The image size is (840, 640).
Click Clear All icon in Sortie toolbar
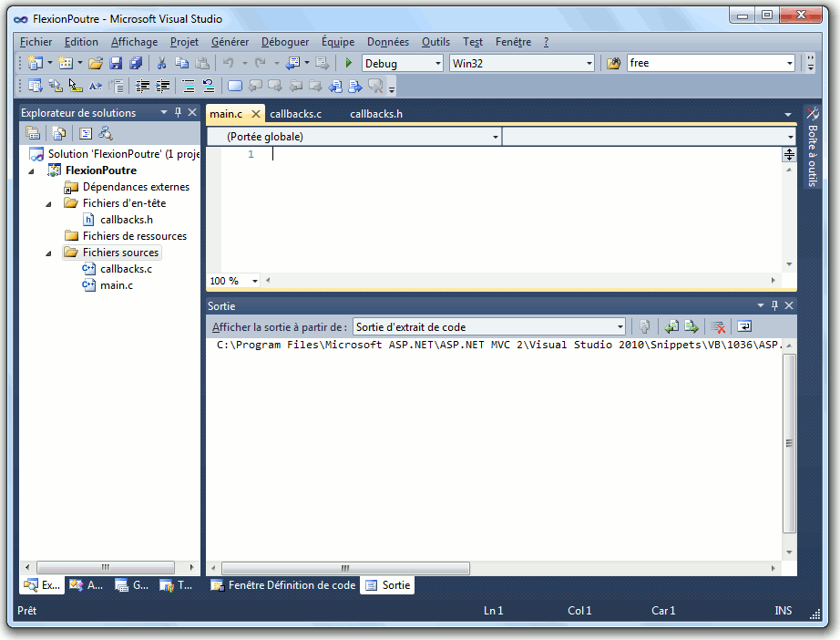[718, 326]
